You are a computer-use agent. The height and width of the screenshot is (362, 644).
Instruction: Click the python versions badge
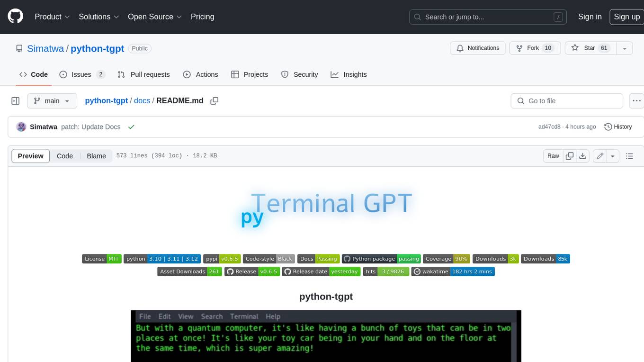tap(162, 259)
